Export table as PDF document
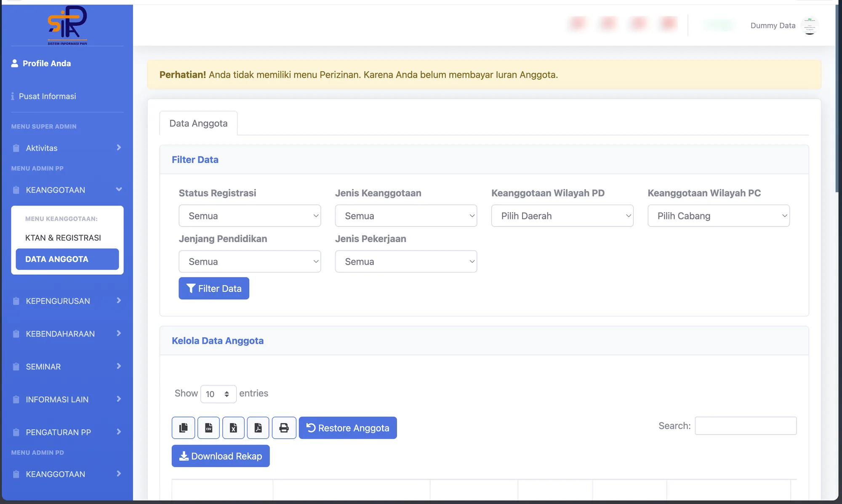This screenshot has height=504, width=842. 258,428
